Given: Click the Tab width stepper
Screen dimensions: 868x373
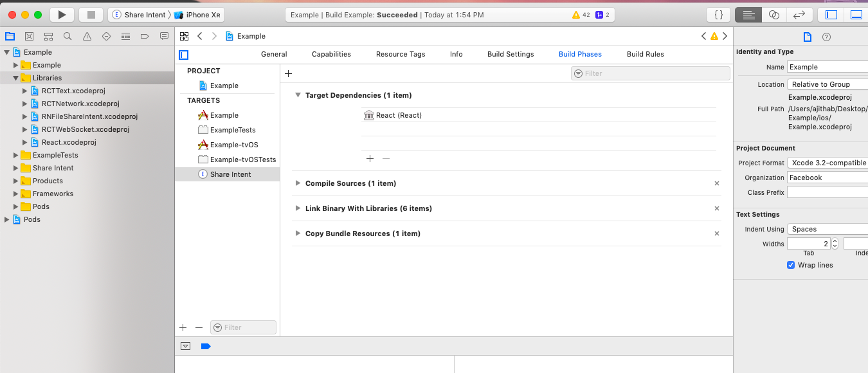Looking at the screenshot, I should (x=835, y=244).
